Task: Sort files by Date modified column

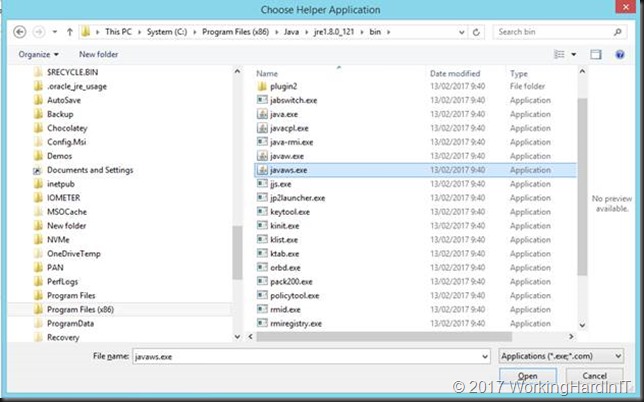Action: coord(455,74)
